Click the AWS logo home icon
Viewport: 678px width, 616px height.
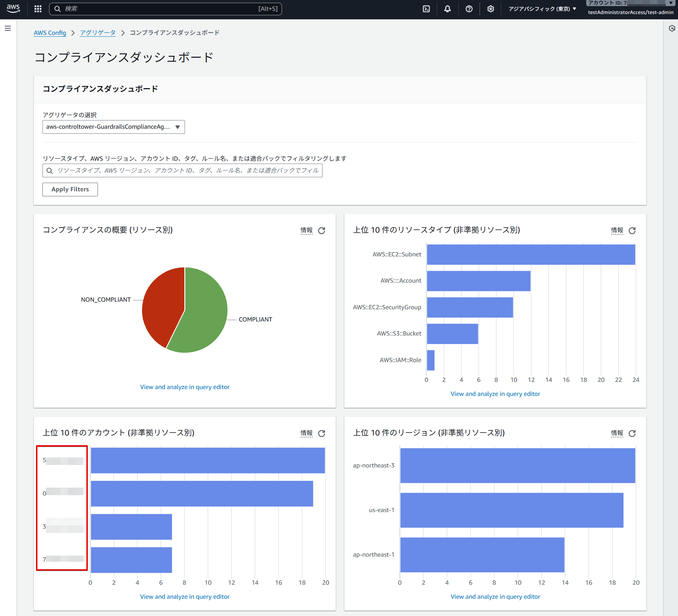[x=13, y=9]
